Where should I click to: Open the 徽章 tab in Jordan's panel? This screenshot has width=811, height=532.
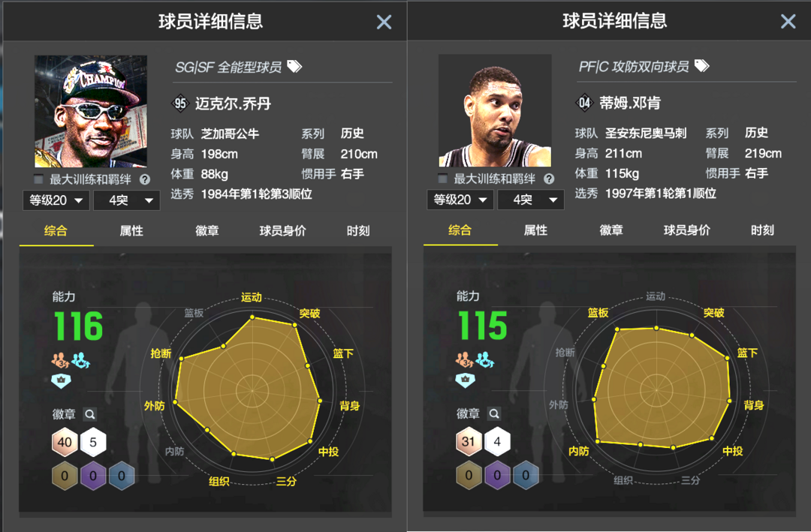point(207,230)
